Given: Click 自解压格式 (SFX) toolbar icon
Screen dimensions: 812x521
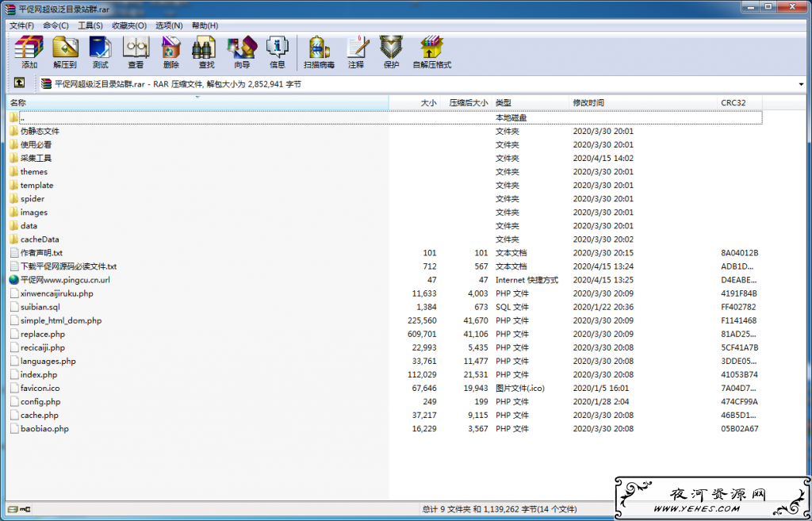Looking at the screenshot, I should [432, 52].
